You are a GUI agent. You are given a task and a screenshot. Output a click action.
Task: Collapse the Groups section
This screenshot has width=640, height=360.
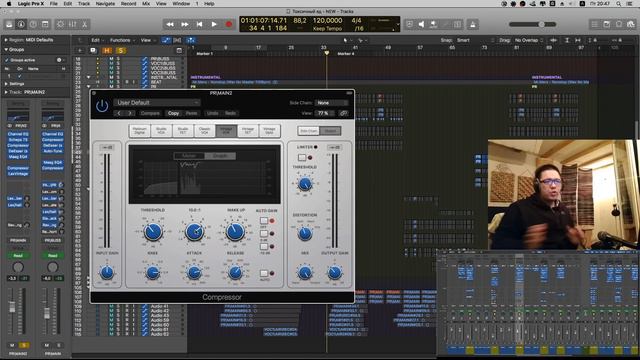point(6,49)
